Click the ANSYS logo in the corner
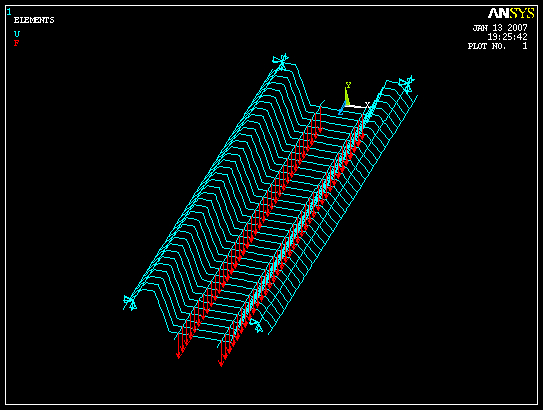 [x=511, y=14]
